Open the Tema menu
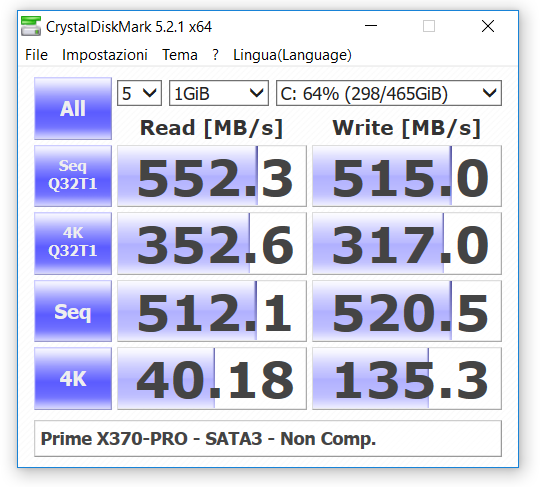The width and height of the screenshot is (542, 487). pos(180,55)
